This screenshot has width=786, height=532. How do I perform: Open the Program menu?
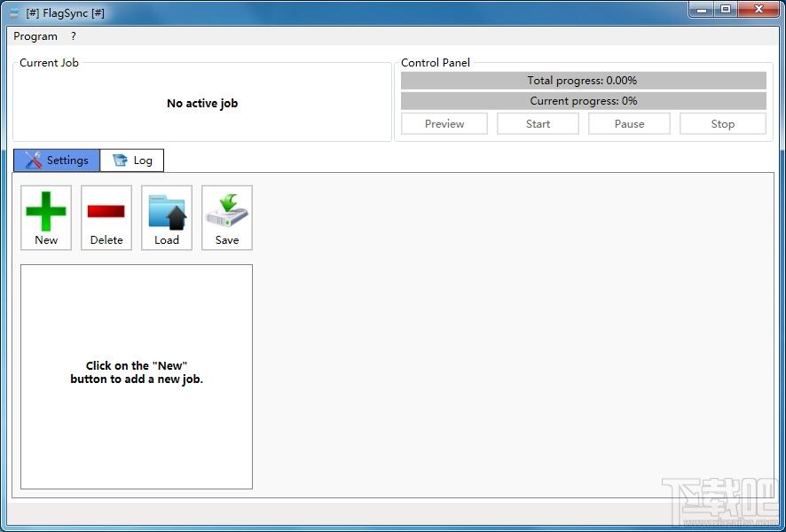pyautogui.click(x=35, y=36)
